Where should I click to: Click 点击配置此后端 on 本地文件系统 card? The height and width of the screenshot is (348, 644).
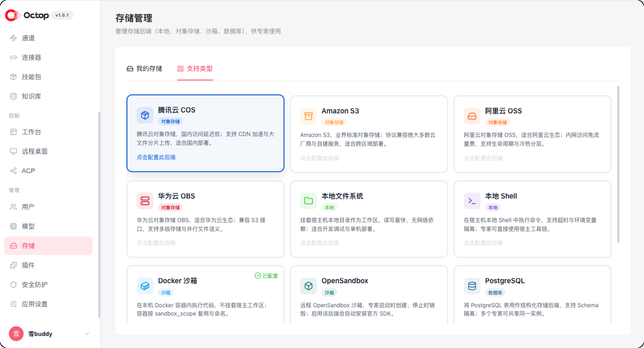pos(320,243)
